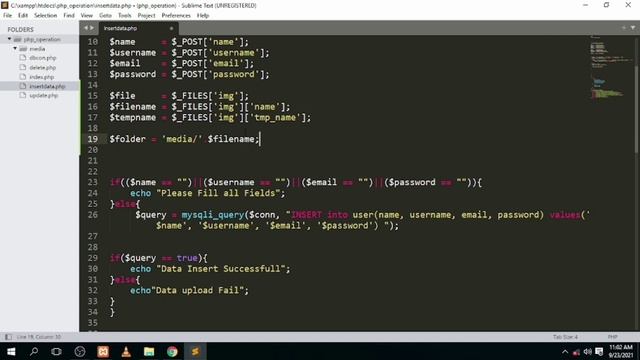Click the $tempname variable on line 17
The image size is (640, 360).
coord(133,118)
